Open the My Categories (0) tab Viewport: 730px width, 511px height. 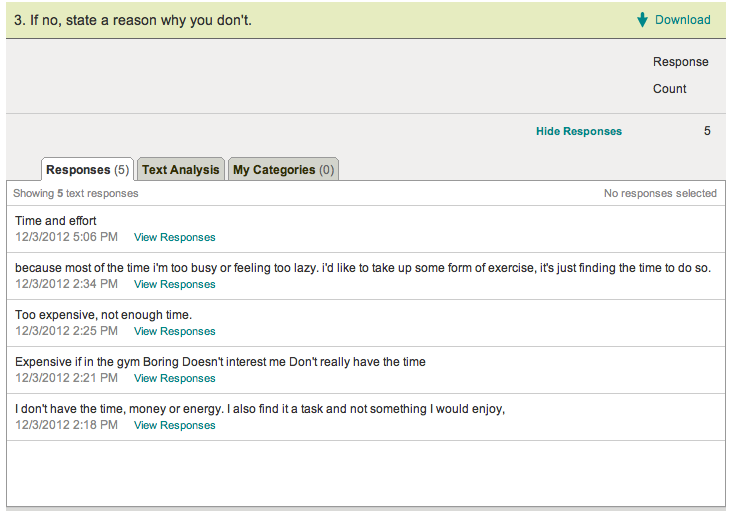(284, 169)
